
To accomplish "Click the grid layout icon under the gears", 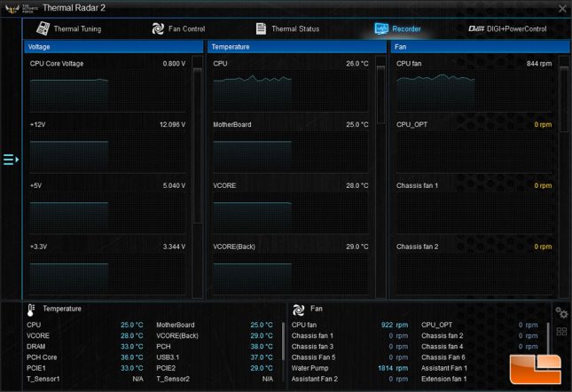I will click(x=561, y=332).
